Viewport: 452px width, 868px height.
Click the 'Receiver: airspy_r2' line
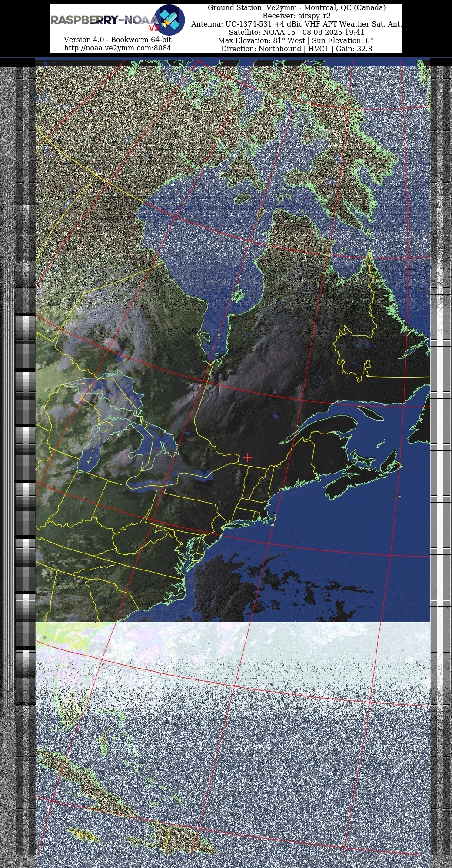tap(297, 16)
